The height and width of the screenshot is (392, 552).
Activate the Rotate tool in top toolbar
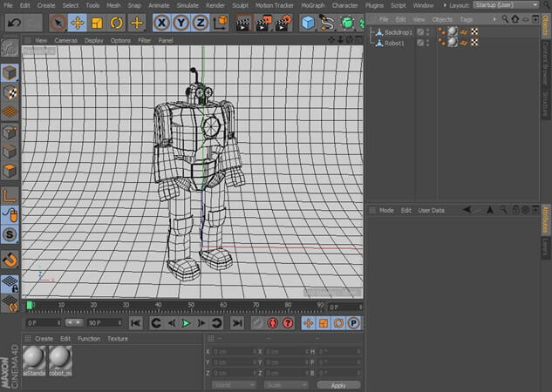117,23
